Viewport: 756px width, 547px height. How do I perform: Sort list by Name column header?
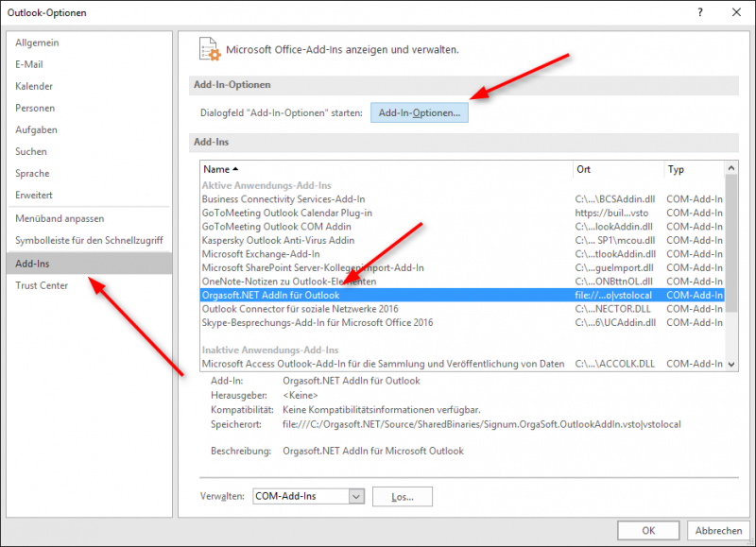[385, 168]
